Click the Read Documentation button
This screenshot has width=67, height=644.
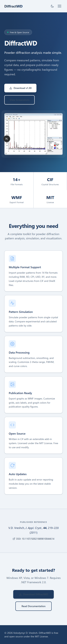(x=33, y=606)
